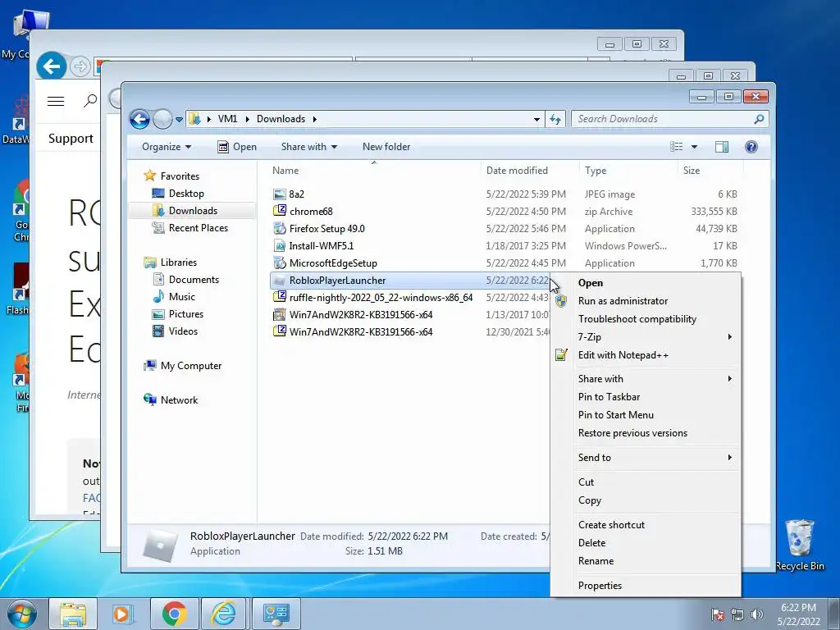Choose Properties from context menu
The height and width of the screenshot is (630, 840).
point(646,586)
